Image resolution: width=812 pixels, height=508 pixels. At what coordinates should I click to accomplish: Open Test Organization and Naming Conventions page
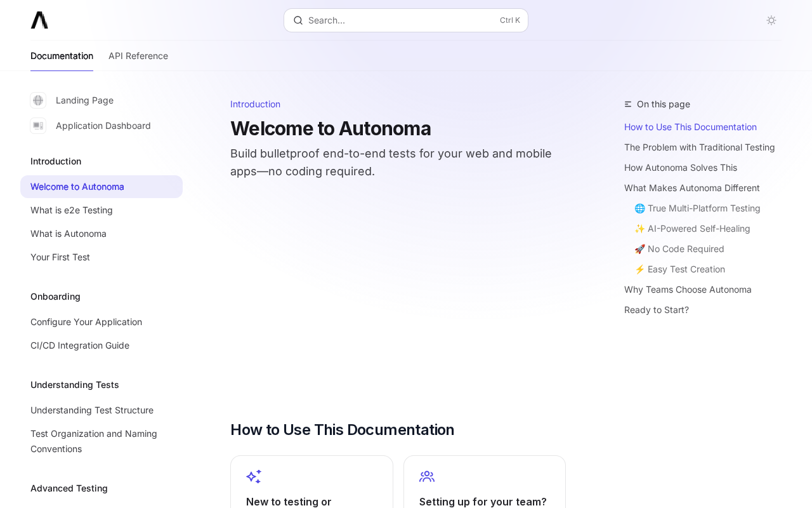[101, 441]
